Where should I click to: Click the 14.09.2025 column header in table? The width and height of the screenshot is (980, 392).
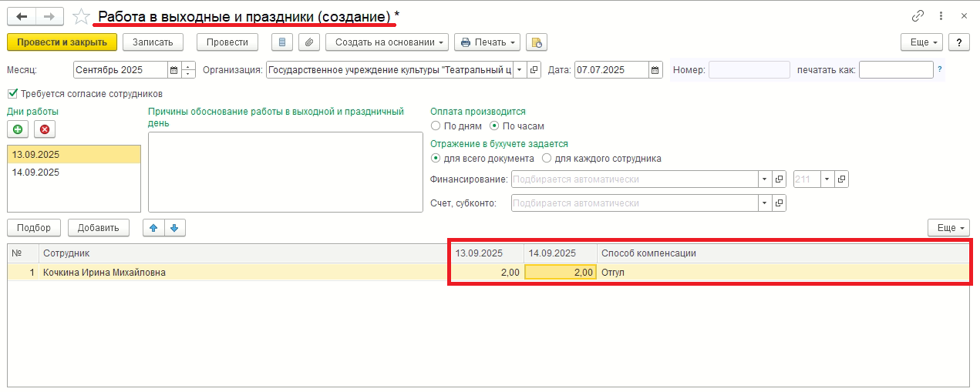click(561, 253)
